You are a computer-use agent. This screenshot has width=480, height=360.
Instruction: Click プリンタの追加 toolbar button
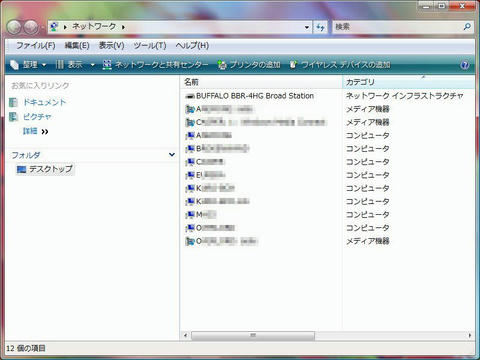point(249,65)
